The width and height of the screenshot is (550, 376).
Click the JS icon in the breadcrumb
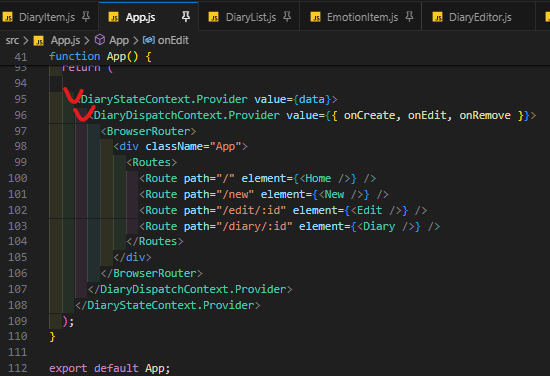click(39, 41)
